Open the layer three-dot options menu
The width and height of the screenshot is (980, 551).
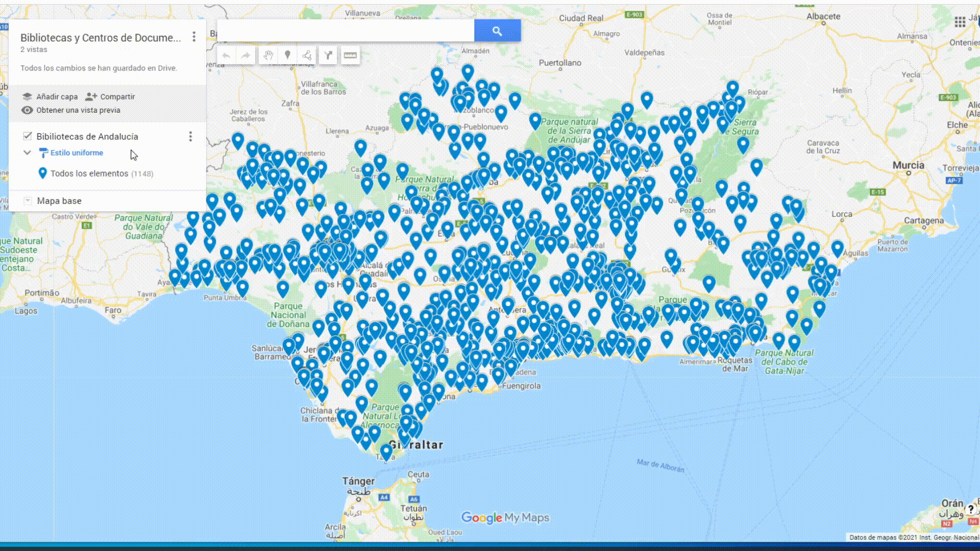190,136
